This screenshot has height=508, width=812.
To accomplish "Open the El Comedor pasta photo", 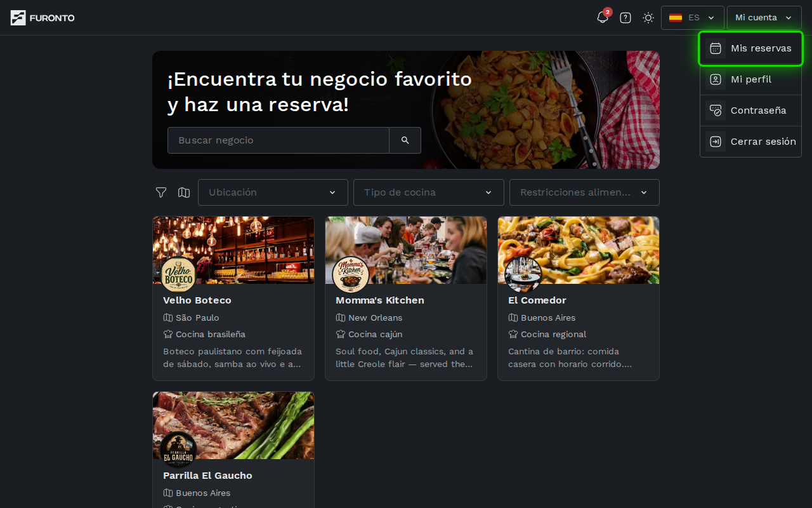I will [x=579, y=250].
